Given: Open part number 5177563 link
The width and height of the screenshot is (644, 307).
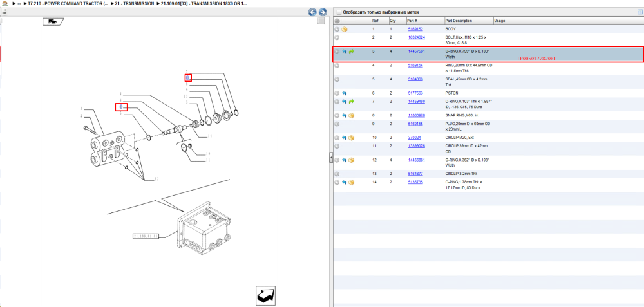Looking at the screenshot, I should 415,93.
